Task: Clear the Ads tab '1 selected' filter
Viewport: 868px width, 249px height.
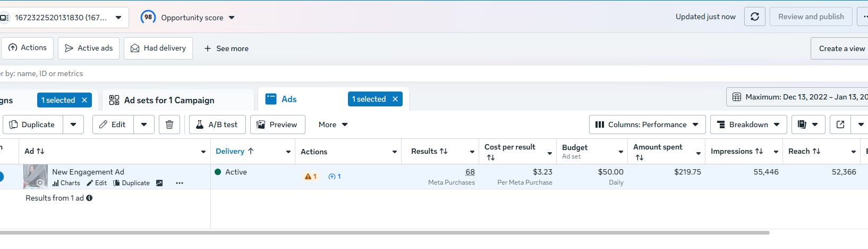Action: (395, 99)
